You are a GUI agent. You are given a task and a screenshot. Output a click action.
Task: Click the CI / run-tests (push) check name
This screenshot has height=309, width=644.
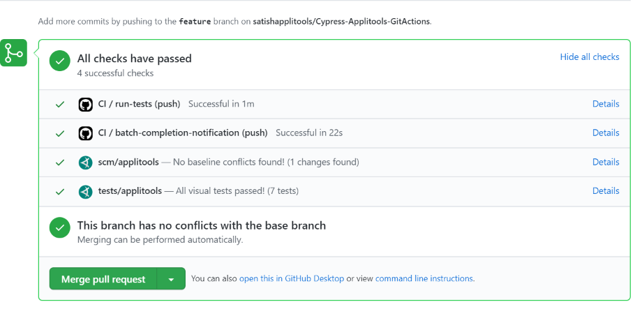[139, 104]
